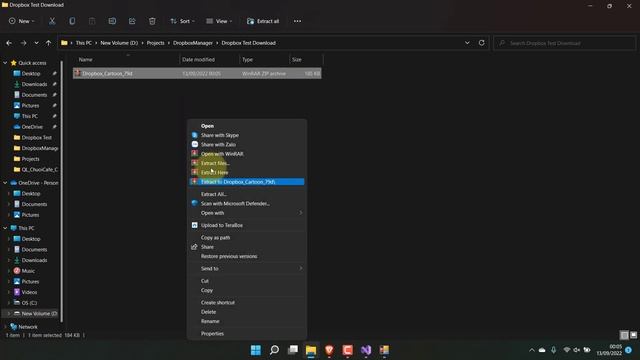Show hidden tray icons chevron

click(x=531, y=350)
